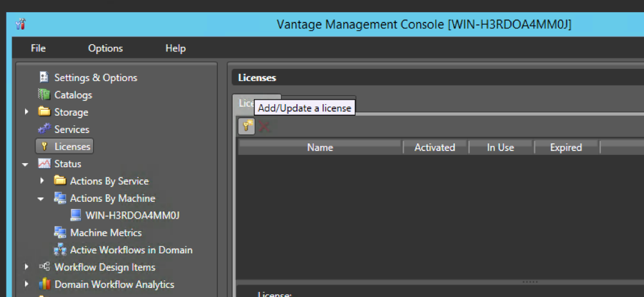Expand the Workflow Design Items node
This screenshot has height=297, width=644.
(x=27, y=267)
